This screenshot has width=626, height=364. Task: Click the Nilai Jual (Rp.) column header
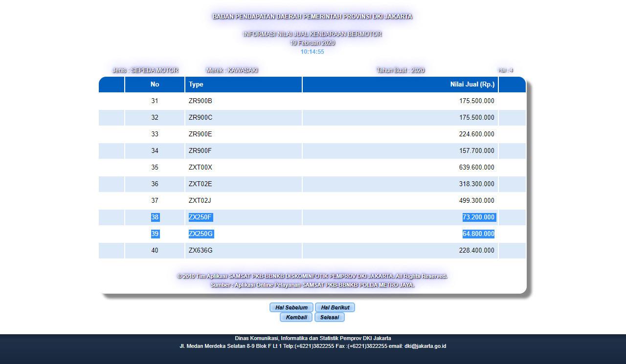(x=400, y=85)
